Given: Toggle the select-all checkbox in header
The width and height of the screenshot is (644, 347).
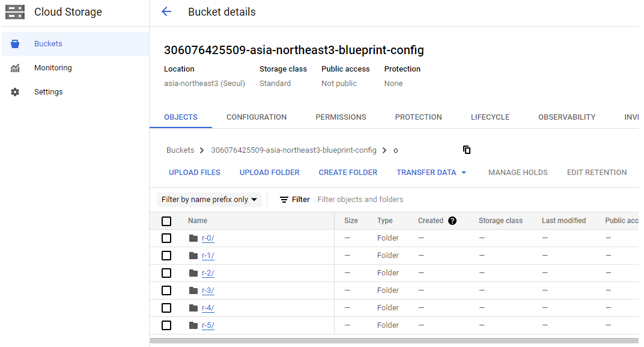Looking at the screenshot, I should click(166, 221).
